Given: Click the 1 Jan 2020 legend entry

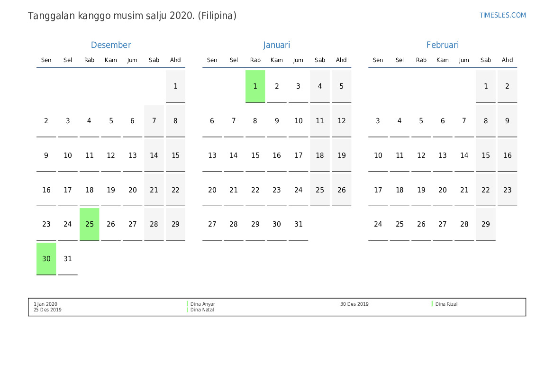Looking at the screenshot, I should [x=45, y=304].
